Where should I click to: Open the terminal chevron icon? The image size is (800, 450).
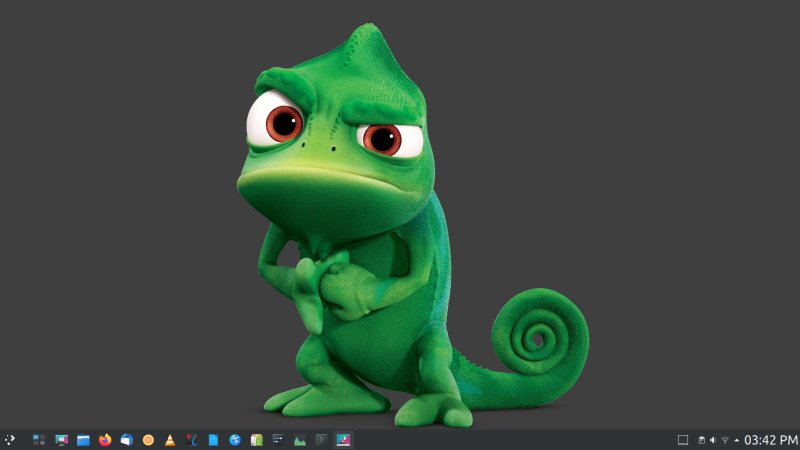pyautogui.click(x=321, y=440)
